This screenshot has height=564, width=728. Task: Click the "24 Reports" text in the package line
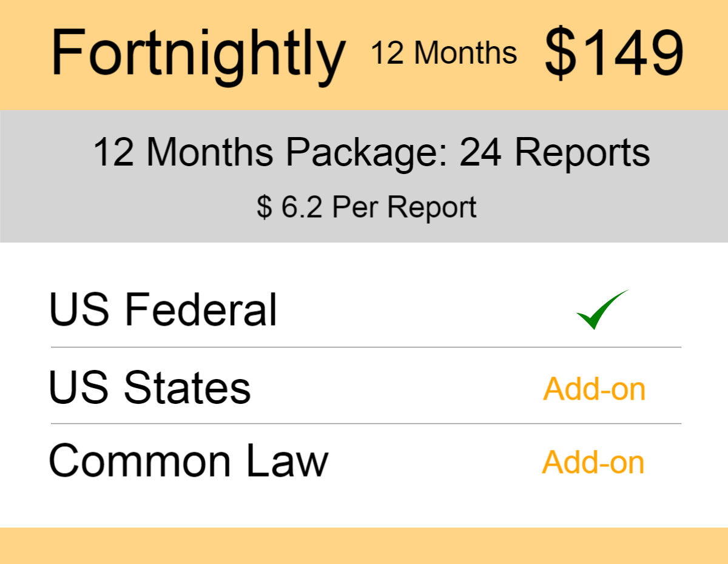coord(554,152)
